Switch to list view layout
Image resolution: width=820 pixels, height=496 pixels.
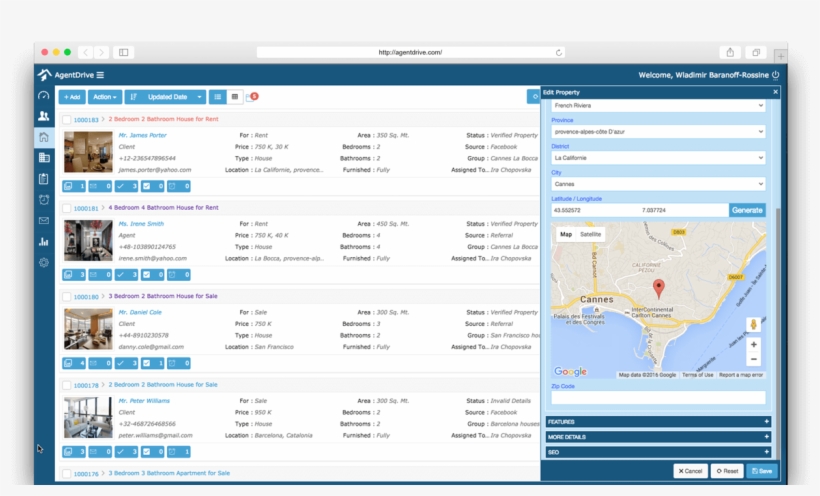(218, 97)
